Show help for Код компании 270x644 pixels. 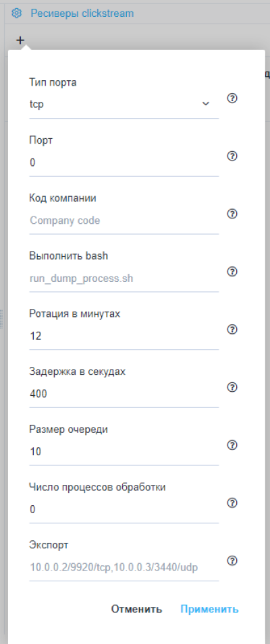click(x=232, y=214)
